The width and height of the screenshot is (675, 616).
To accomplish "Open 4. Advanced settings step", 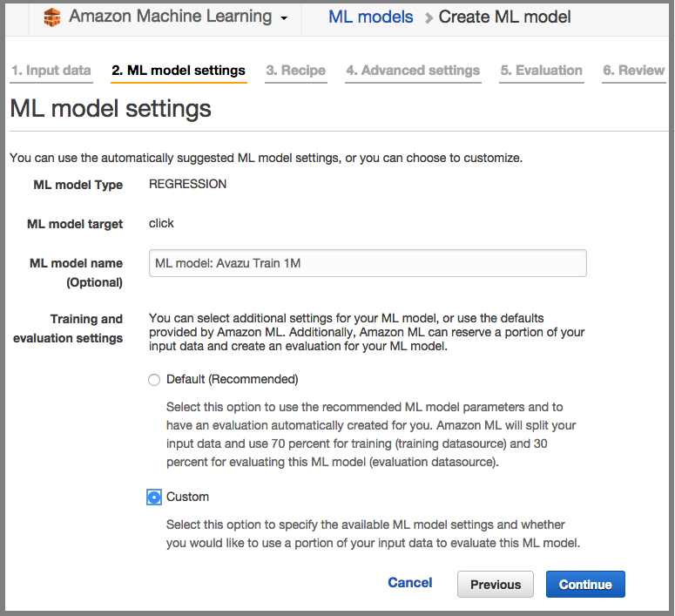I will [413, 71].
